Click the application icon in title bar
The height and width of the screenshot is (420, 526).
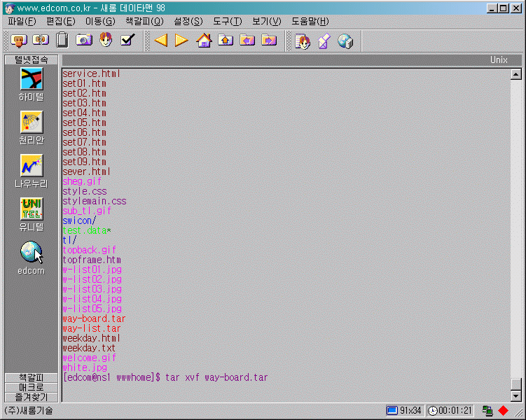click(10, 8)
